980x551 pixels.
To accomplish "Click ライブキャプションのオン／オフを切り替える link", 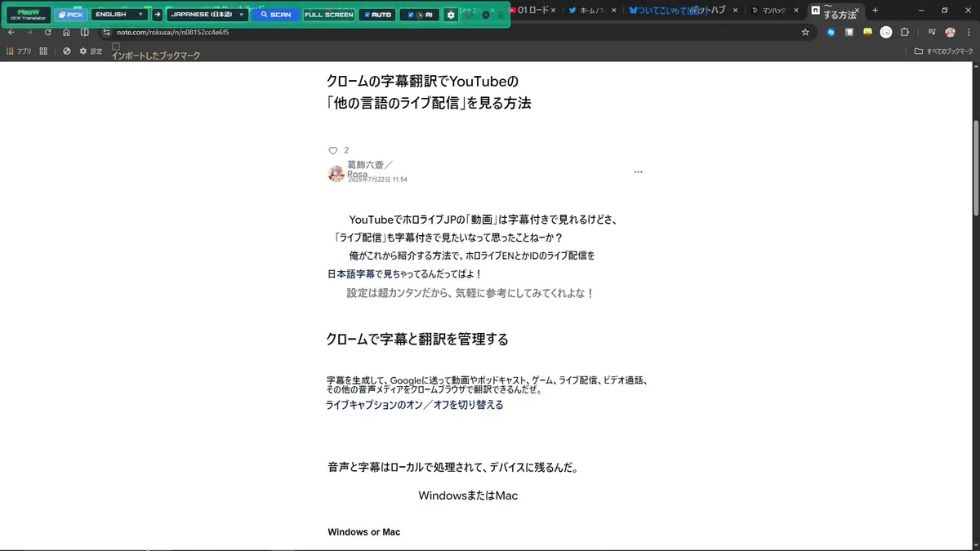I will click(x=414, y=405).
